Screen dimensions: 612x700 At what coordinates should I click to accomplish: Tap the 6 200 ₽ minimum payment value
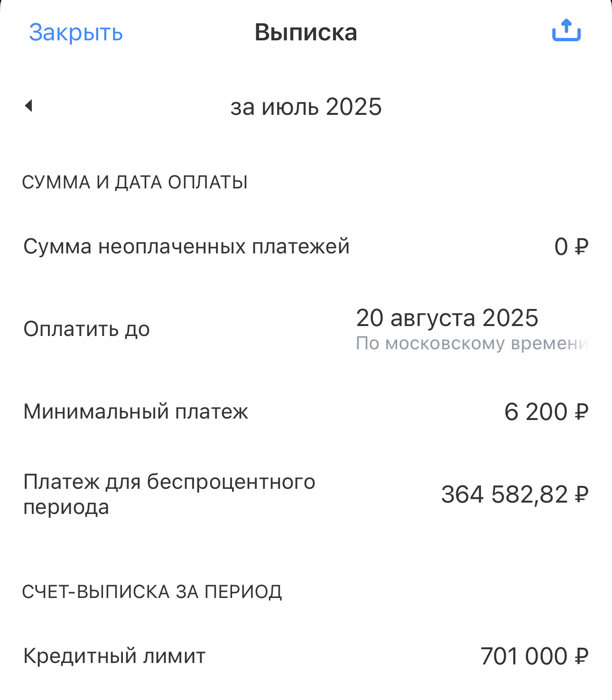[x=546, y=411]
